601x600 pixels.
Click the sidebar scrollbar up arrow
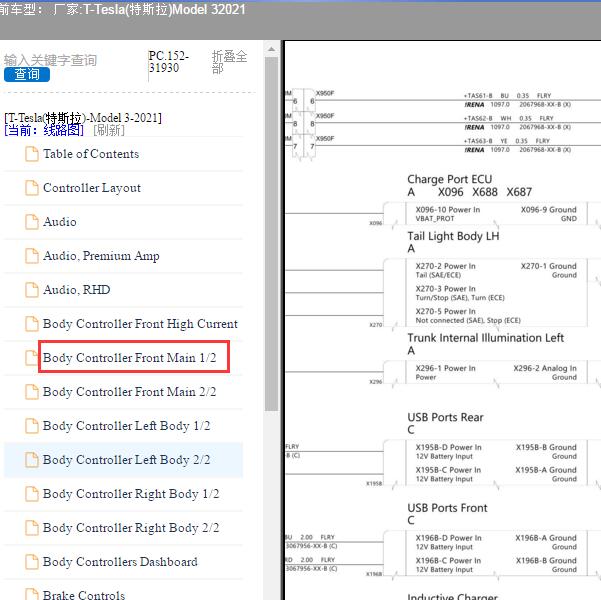click(x=271, y=49)
